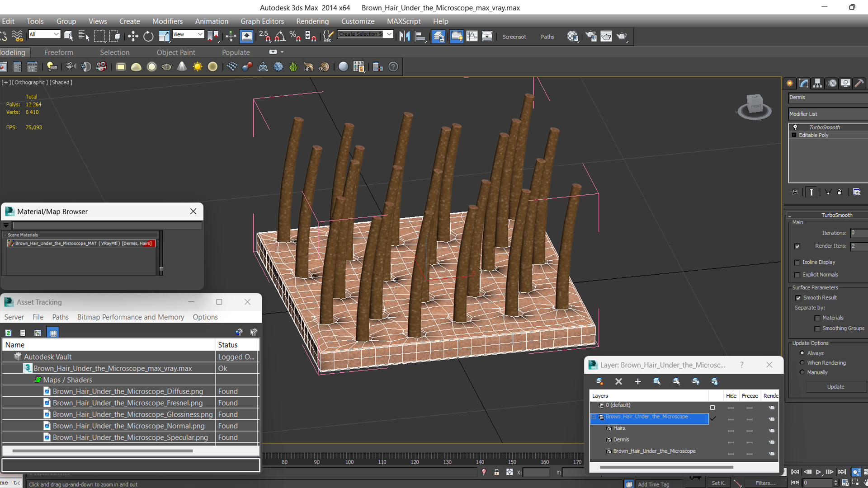Select the Select and Move tool
Screen dimensions: 868x488
point(133,36)
